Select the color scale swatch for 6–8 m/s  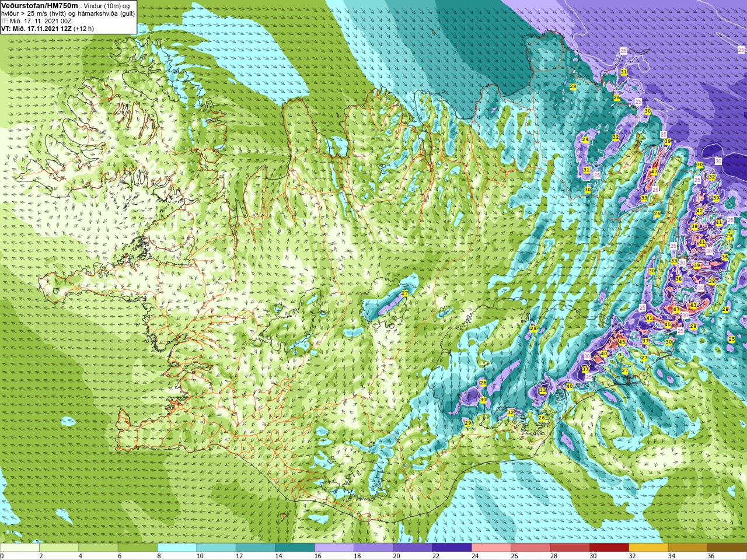click(x=138, y=548)
